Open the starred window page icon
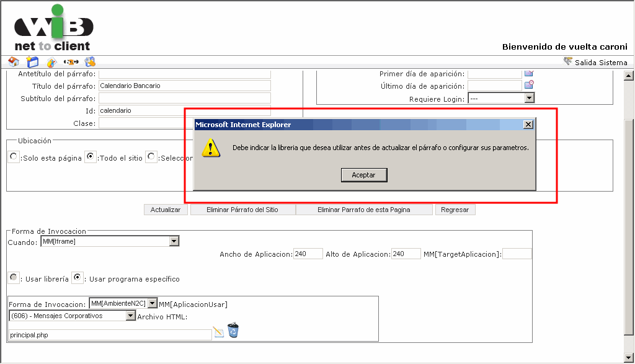This screenshot has width=635, height=364. click(x=32, y=61)
